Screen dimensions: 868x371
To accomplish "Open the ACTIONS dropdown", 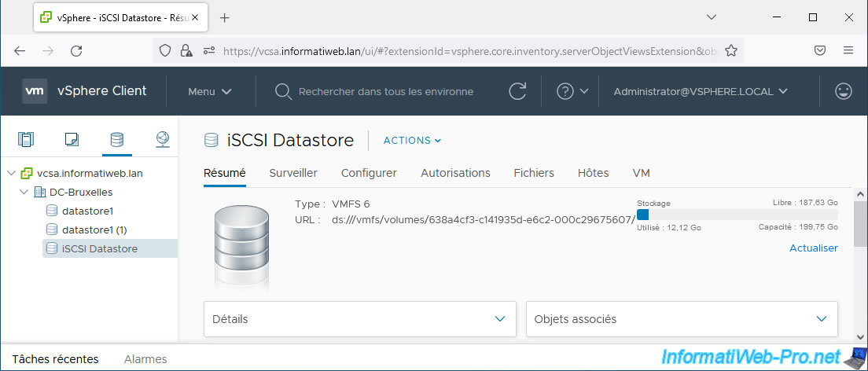I will (412, 141).
